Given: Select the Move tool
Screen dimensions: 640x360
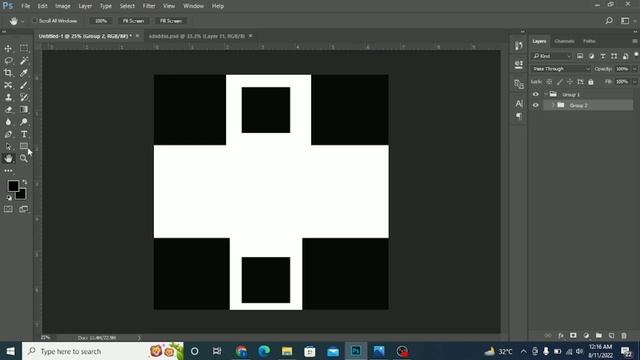Looking at the screenshot, I should [x=8, y=49].
